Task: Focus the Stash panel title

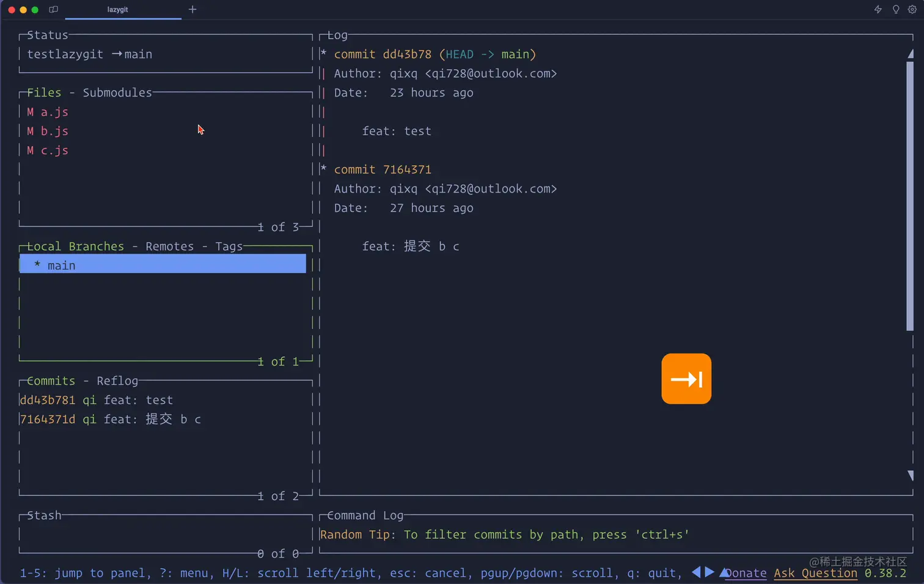Action: coord(44,516)
